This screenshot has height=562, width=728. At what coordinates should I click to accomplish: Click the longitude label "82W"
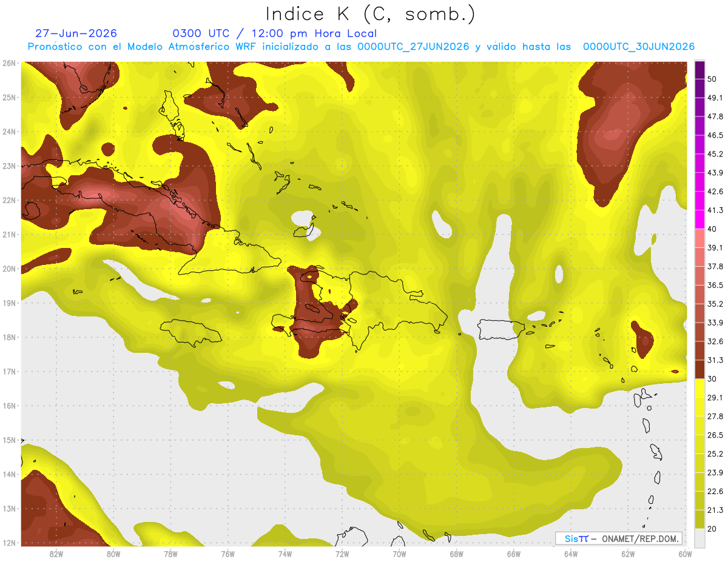point(56,554)
